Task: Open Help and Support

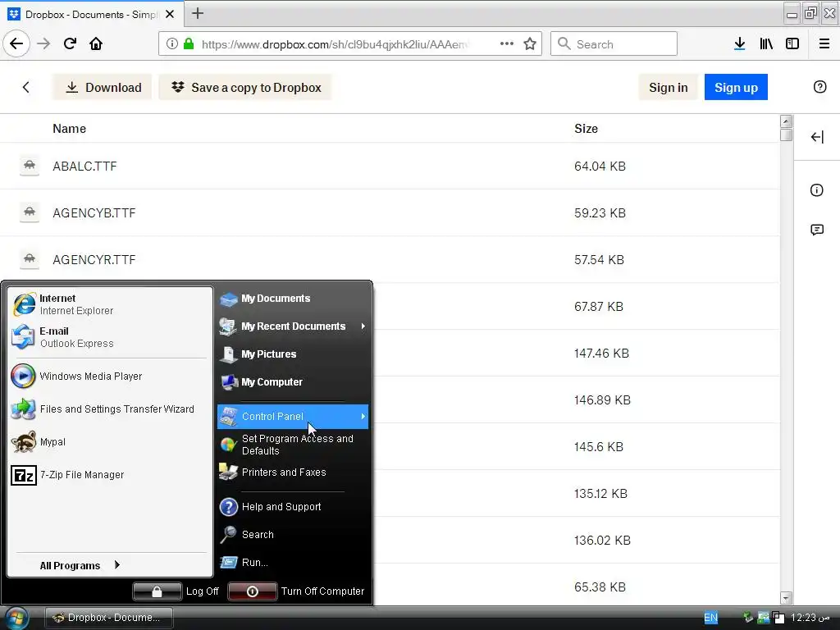Action: tap(293, 507)
